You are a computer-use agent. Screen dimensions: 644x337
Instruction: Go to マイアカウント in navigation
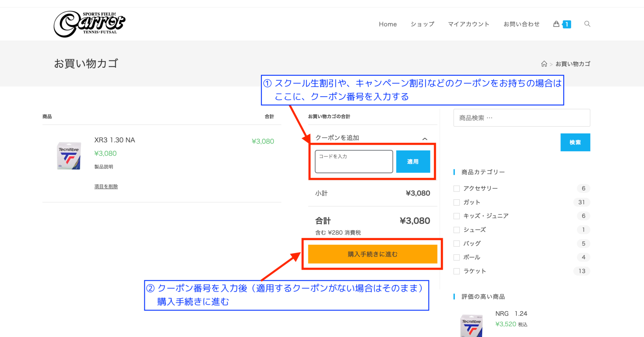click(x=469, y=24)
